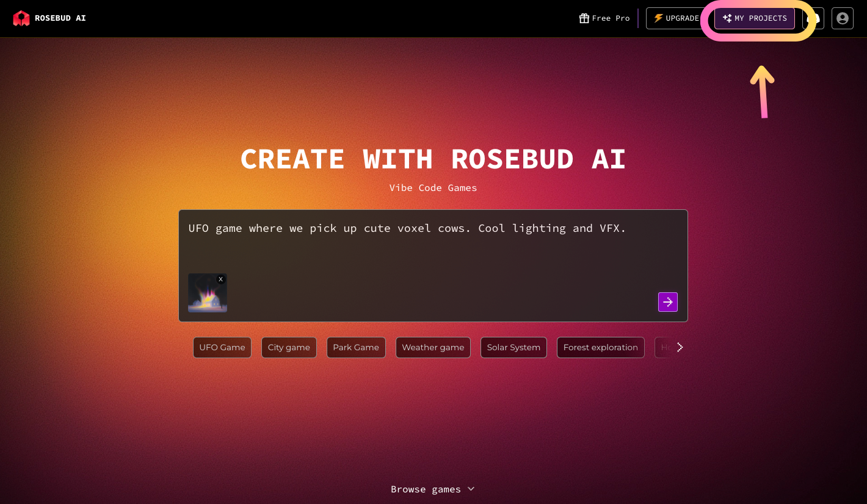Click the Rosebud AI logo icon

point(21,18)
